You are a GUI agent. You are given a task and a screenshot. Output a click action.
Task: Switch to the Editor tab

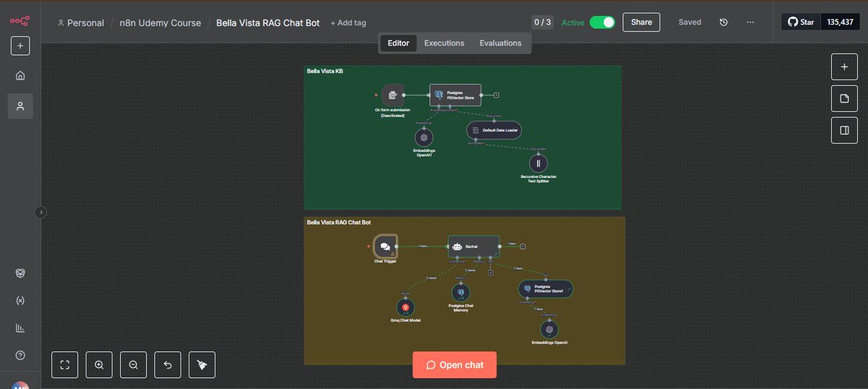(x=398, y=43)
